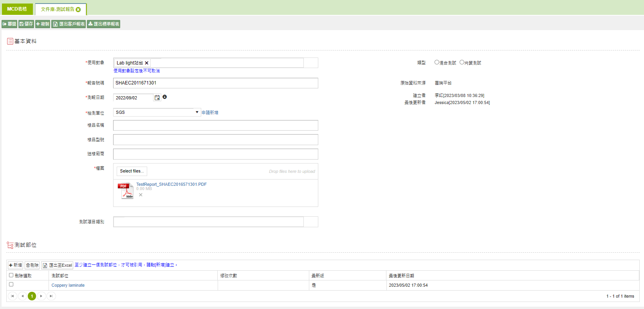This screenshot has width=644, height=309.
Task: Open the Coppery laminate test part link
Action: pyautogui.click(x=68, y=285)
